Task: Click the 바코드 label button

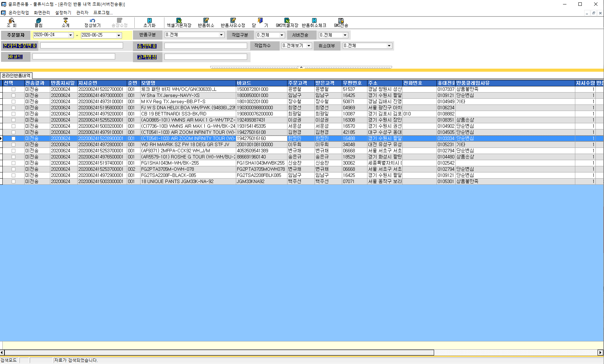Action: pos(15,57)
